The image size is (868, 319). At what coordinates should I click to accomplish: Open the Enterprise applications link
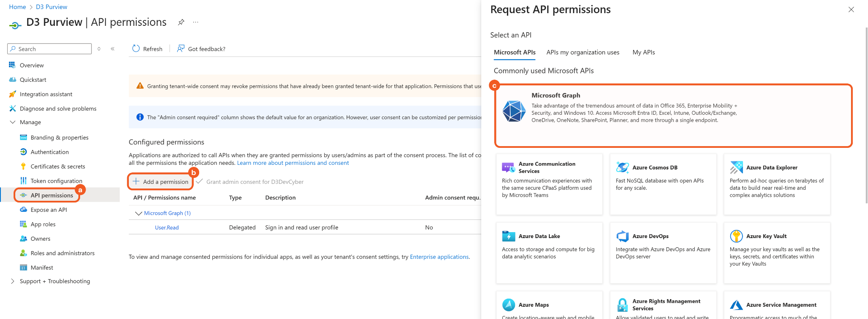[x=439, y=257]
